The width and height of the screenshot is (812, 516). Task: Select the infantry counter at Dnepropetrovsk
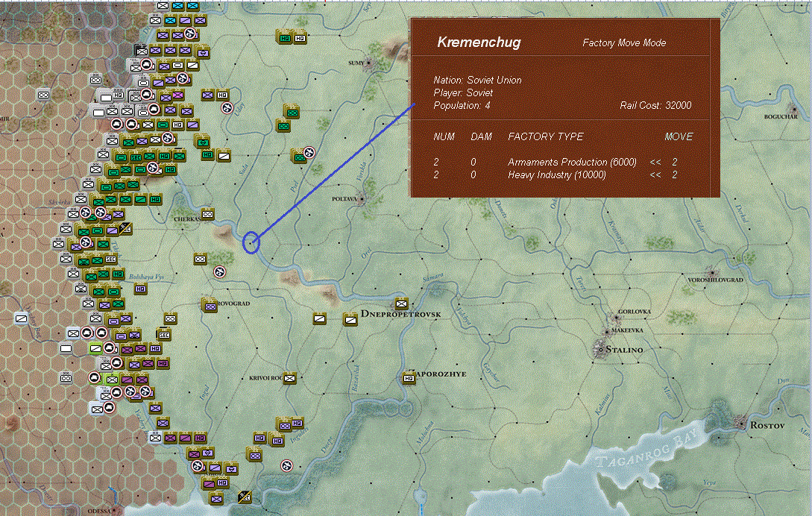coord(401,303)
